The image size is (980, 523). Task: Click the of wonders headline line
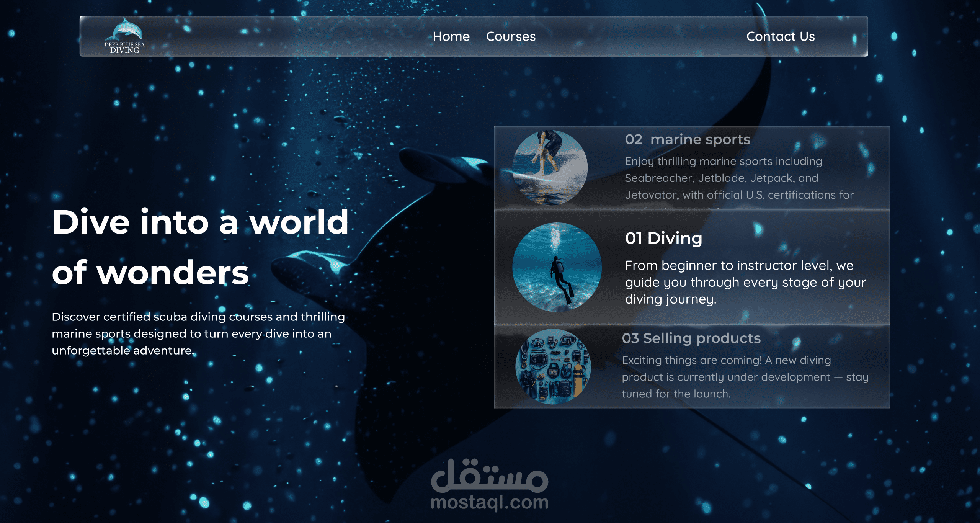point(150,273)
